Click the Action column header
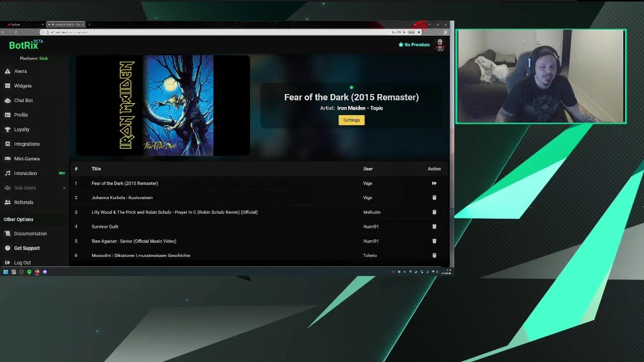The width and height of the screenshot is (644, 362). (x=434, y=169)
